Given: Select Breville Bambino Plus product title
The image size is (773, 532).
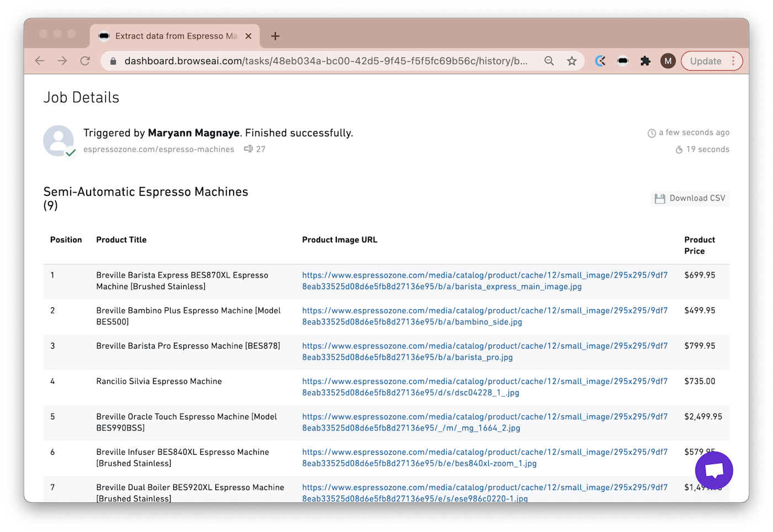Looking at the screenshot, I should 188,316.
